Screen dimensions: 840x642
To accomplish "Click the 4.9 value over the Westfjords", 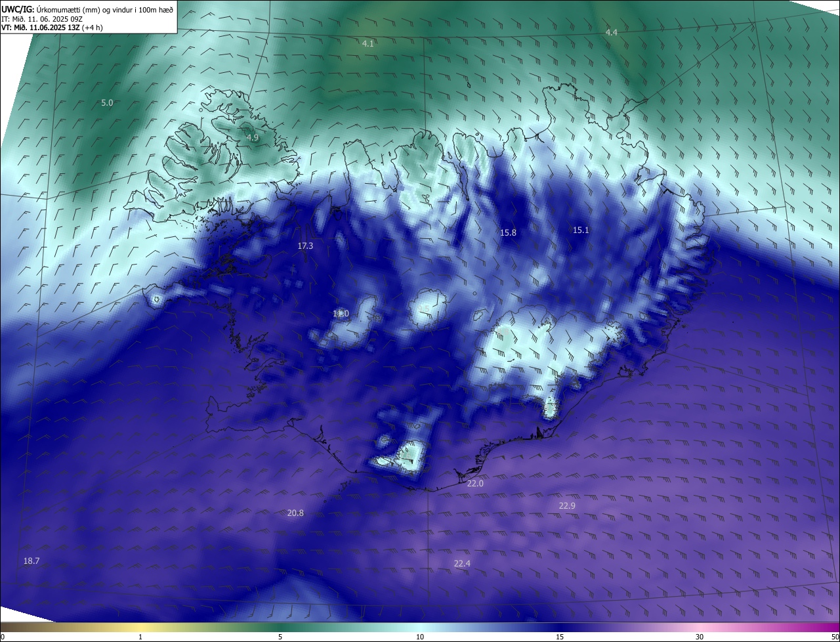I will pyautogui.click(x=253, y=138).
